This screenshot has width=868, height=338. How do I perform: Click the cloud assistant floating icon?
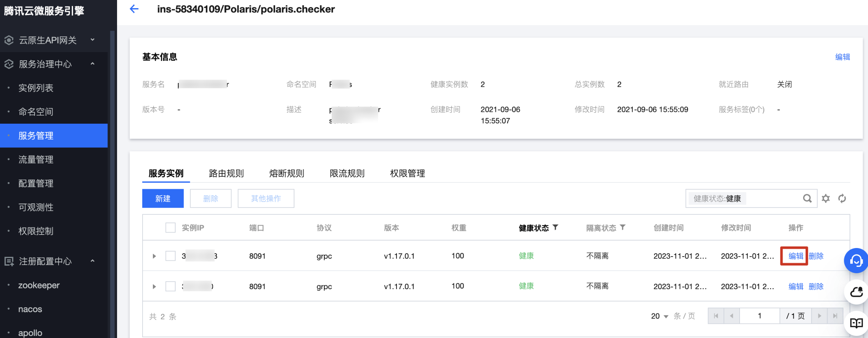point(856,292)
